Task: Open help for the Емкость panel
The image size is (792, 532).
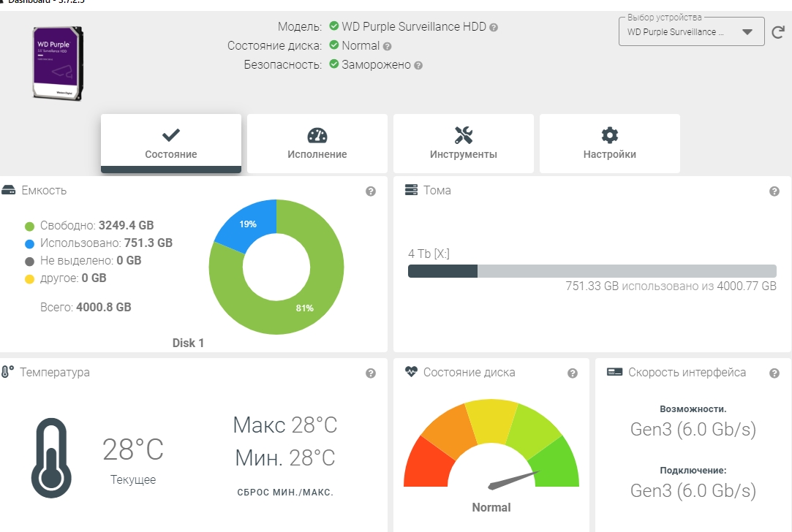Action: [x=371, y=191]
